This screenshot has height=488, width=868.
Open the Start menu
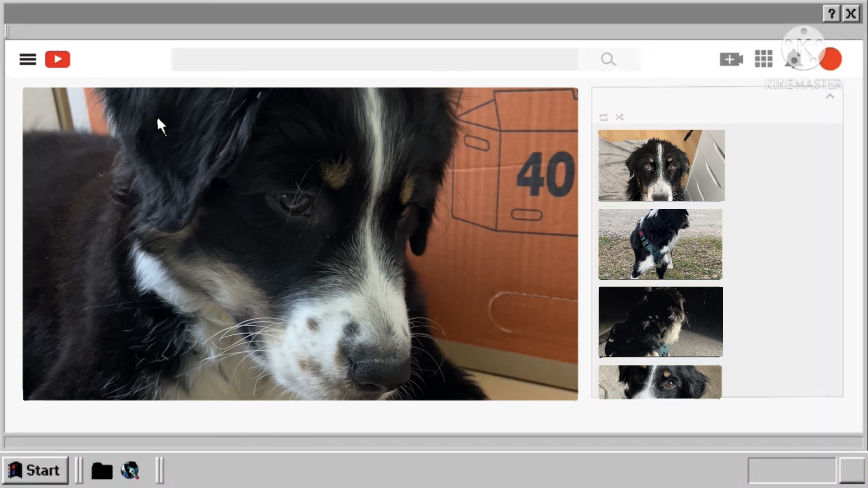(35, 470)
